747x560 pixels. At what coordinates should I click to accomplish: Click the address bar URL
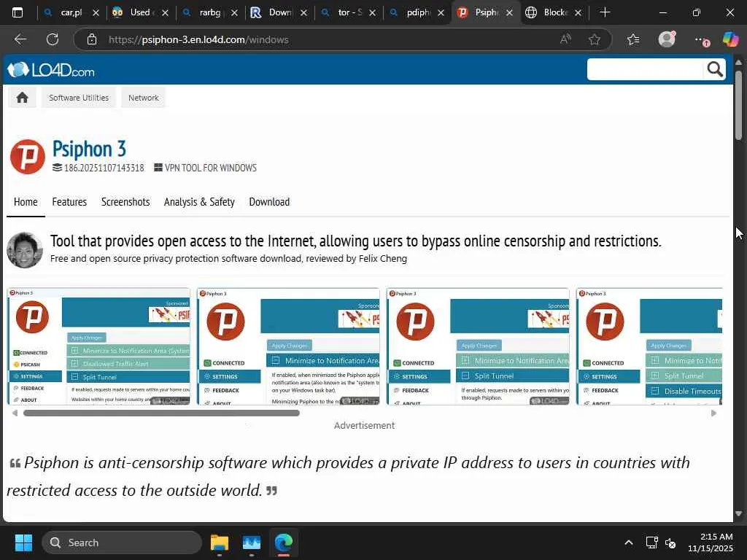(198, 39)
